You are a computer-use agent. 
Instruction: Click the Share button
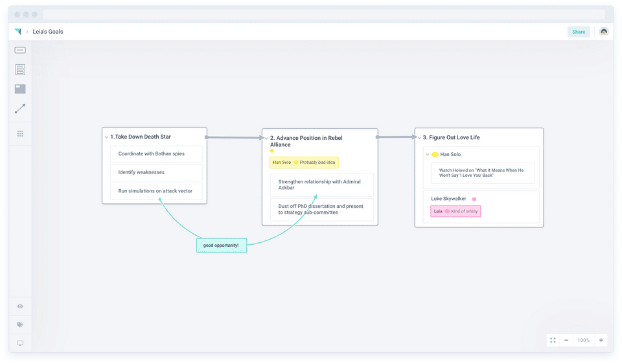point(578,32)
